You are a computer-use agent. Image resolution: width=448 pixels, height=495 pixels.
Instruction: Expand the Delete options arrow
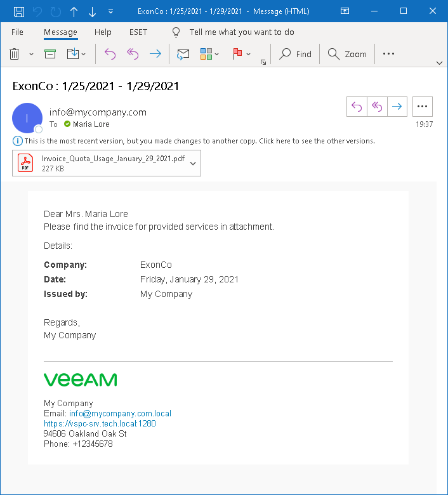coord(31,55)
